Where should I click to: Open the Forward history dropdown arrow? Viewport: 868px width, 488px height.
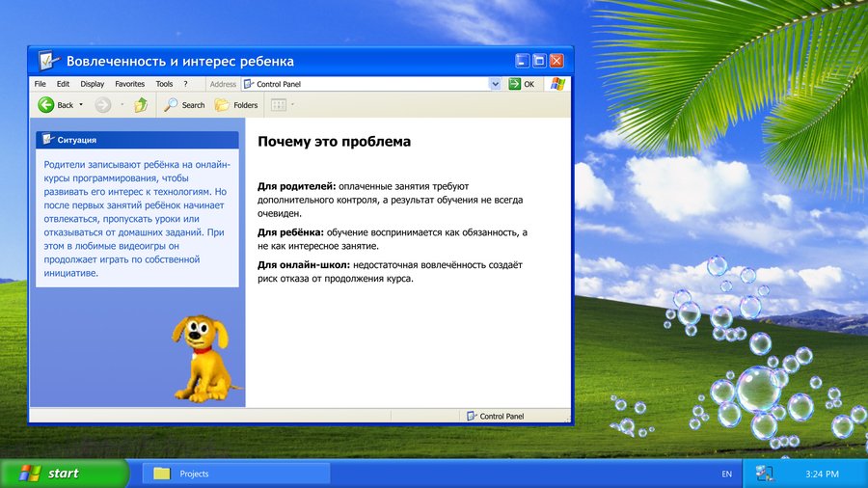(122, 104)
